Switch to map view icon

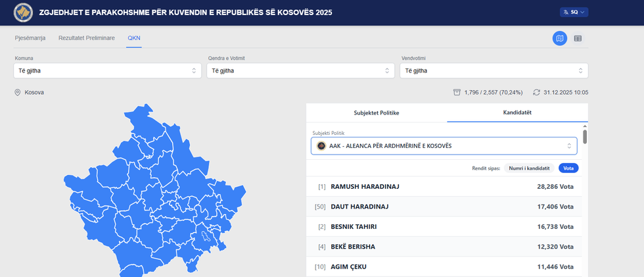click(x=559, y=38)
